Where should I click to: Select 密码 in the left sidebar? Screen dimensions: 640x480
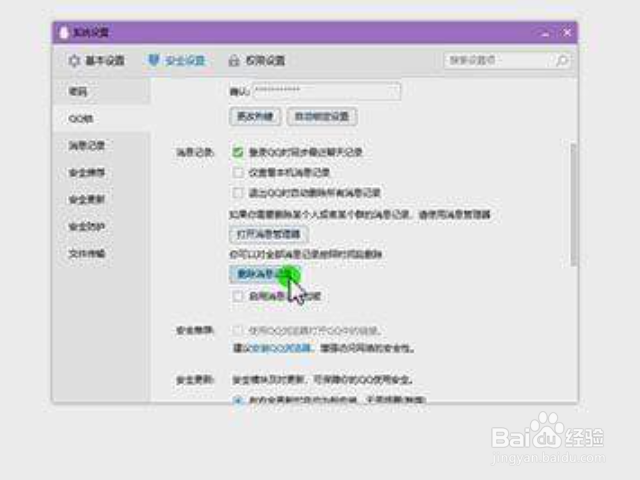tap(101, 91)
